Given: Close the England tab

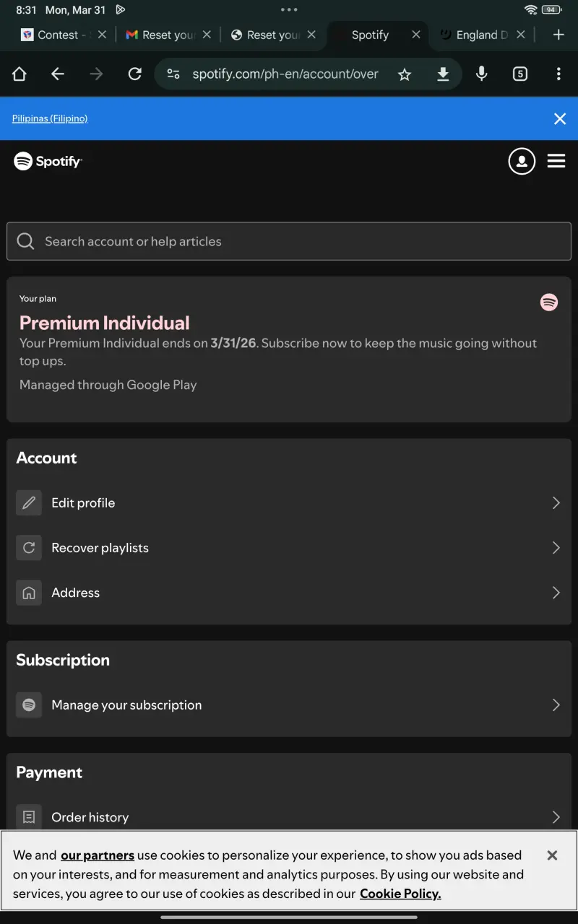Looking at the screenshot, I should [x=521, y=35].
